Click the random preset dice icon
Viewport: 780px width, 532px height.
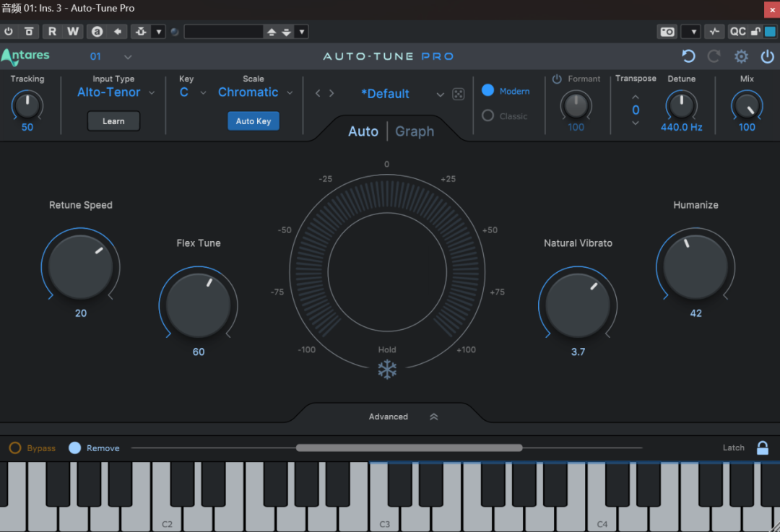(458, 95)
